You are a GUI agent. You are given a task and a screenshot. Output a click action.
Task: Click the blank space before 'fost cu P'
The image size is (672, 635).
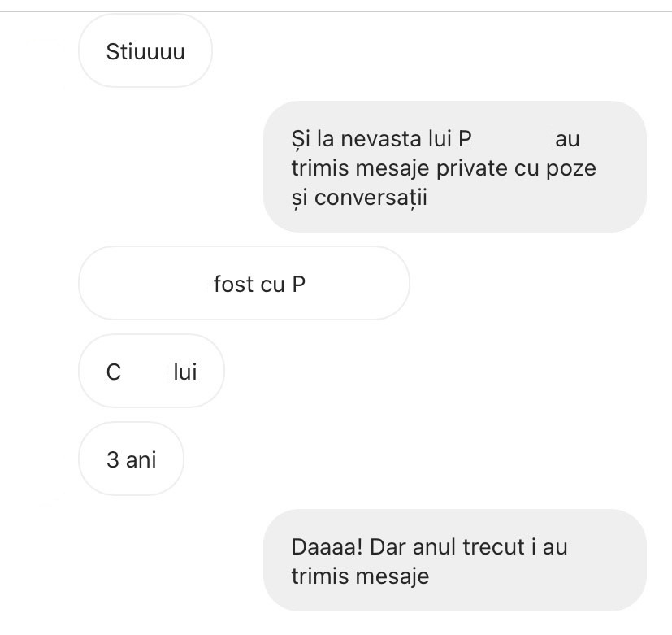[158, 284]
